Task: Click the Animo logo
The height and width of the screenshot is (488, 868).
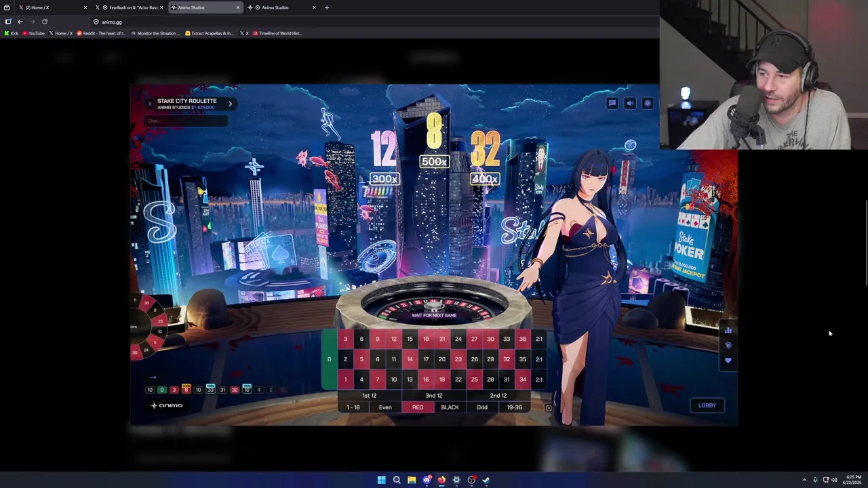Action: [167, 405]
